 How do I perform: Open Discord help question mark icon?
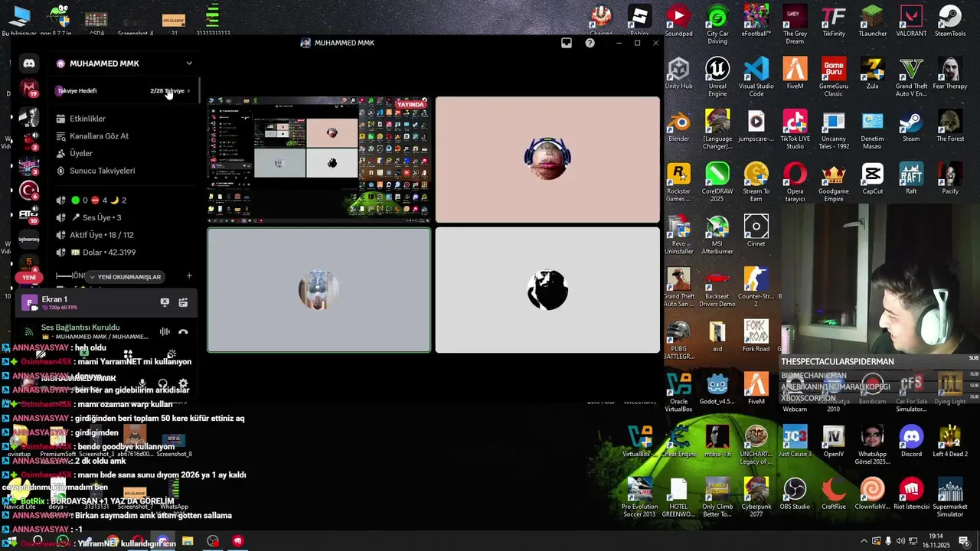pos(590,43)
